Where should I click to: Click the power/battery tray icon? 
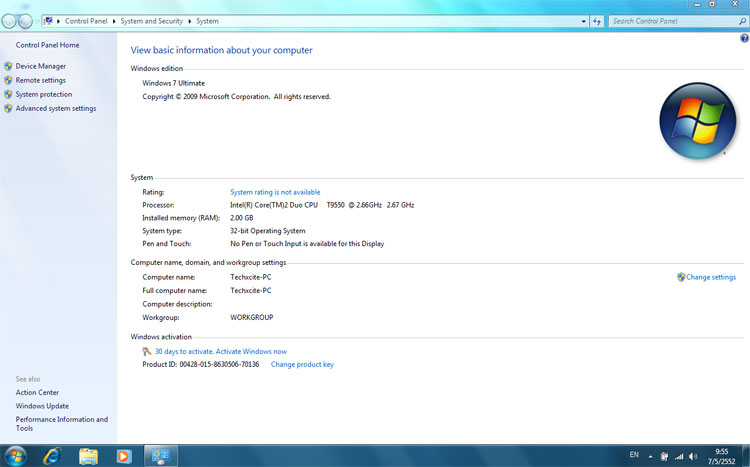(x=664, y=456)
